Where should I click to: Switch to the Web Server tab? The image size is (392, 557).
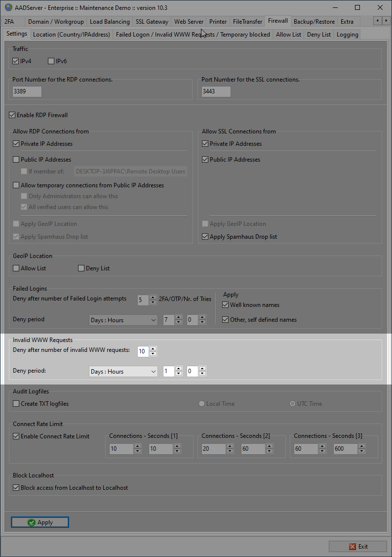pyautogui.click(x=189, y=22)
